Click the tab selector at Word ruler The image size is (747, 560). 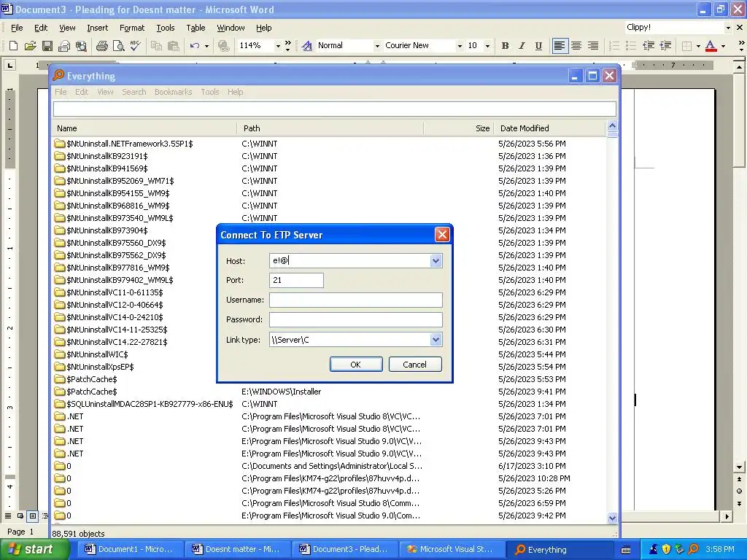click(10, 65)
